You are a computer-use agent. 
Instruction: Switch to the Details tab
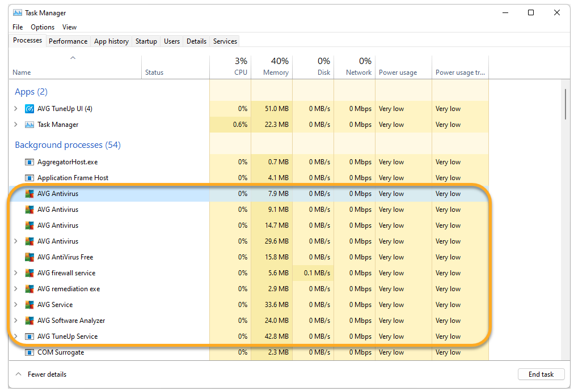(197, 41)
